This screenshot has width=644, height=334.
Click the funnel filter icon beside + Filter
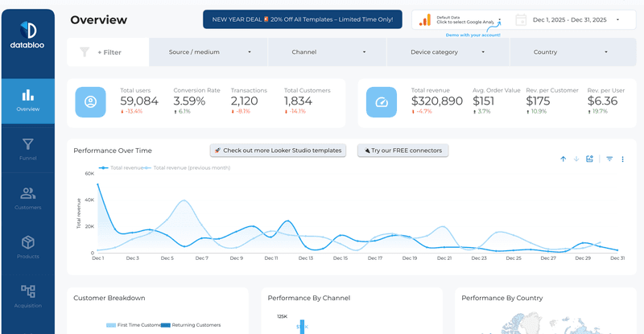click(85, 52)
